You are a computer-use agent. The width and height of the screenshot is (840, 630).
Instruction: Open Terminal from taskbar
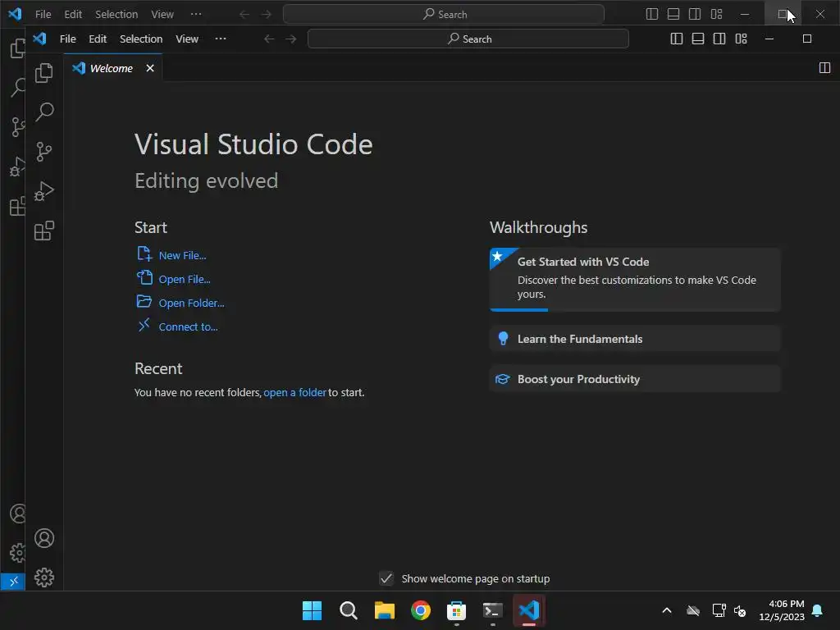coord(492,610)
